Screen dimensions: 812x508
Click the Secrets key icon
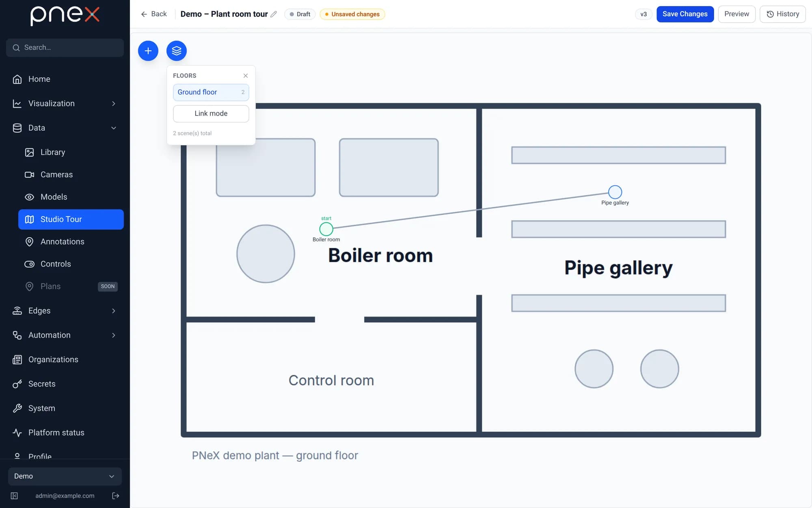click(x=17, y=384)
